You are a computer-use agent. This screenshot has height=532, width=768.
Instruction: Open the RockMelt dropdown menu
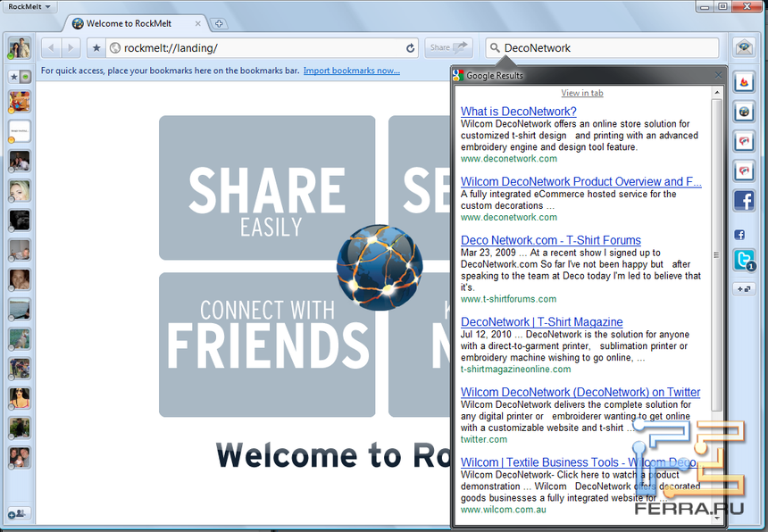[x=33, y=7]
